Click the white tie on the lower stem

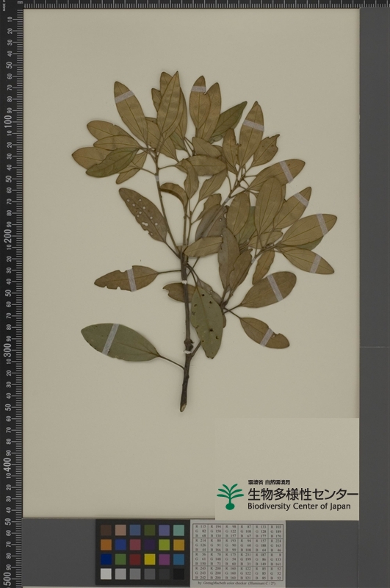tap(185, 352)
